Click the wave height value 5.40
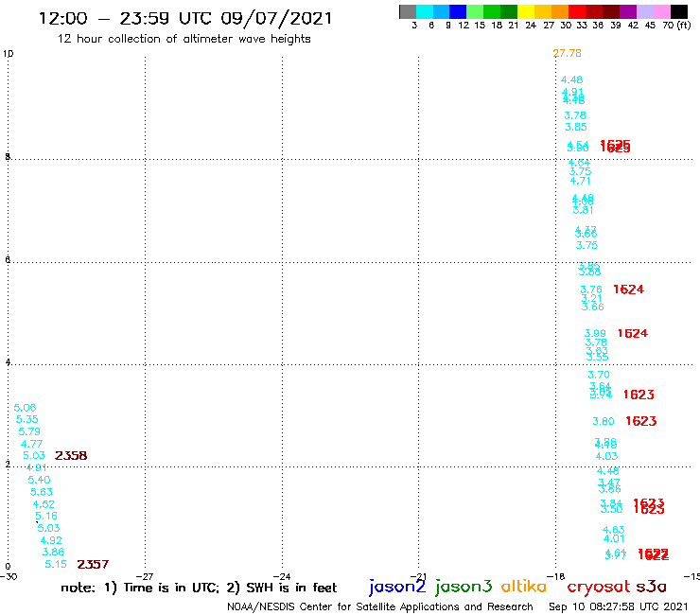Viewport: 700px width, 615px height. 39,480
